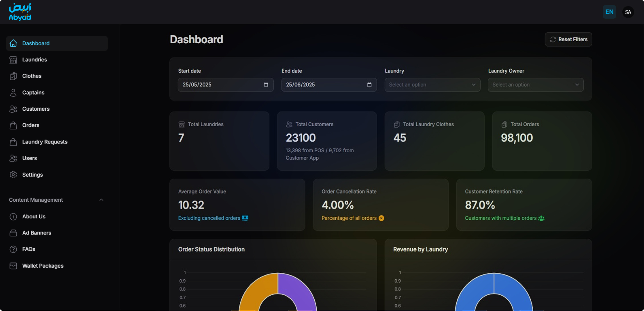
Task: Open the SA user avatar menu
Action: pyautogui.click(x=628, y=12)
